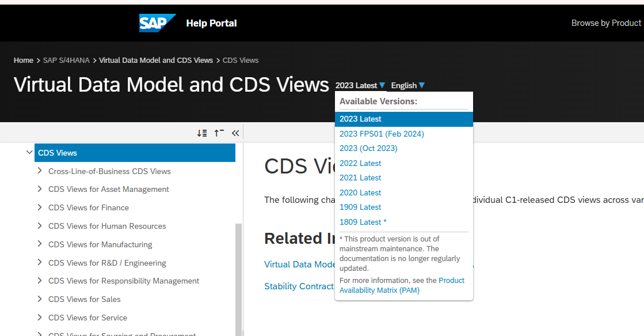Select version 1909 Latest
Image resolution: width=644 pixels, height=336 pixels.
[360, 207]
